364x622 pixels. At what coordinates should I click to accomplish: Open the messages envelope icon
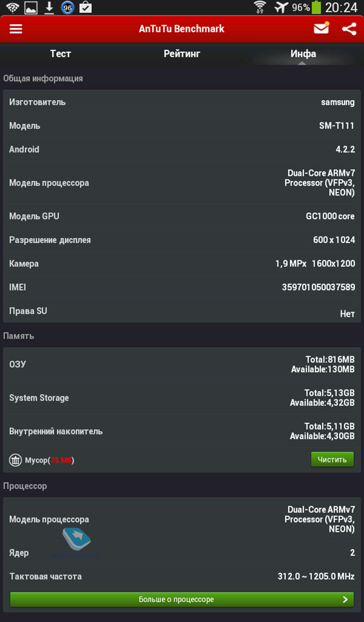(321, 29)
